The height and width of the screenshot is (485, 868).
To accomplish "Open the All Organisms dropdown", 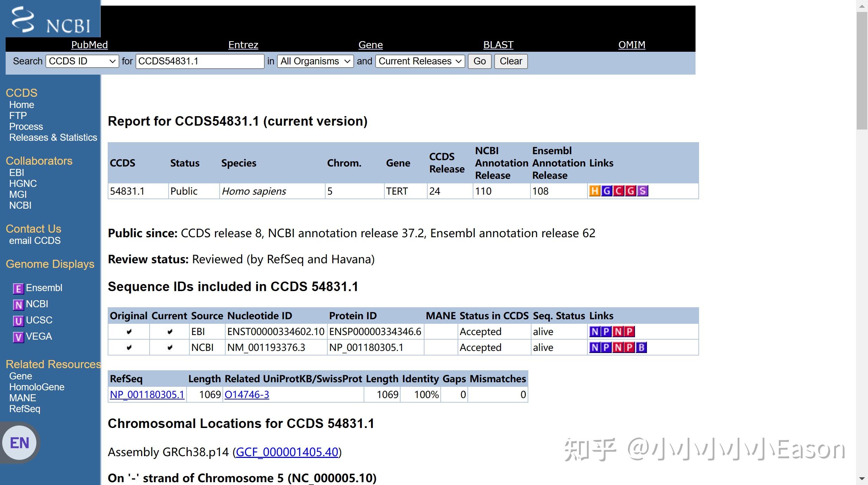I will (x=315, y=61).
